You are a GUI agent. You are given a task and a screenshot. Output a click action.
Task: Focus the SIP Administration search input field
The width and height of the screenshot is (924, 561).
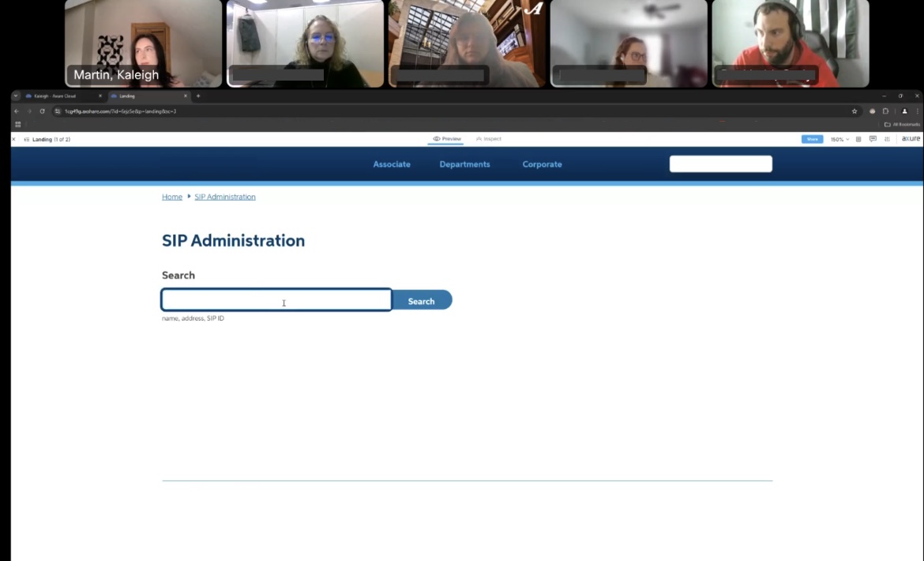pos(276,300)
